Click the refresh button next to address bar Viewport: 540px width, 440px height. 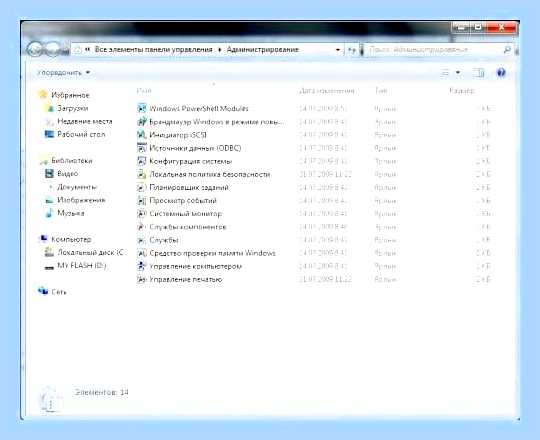point(351,50)
